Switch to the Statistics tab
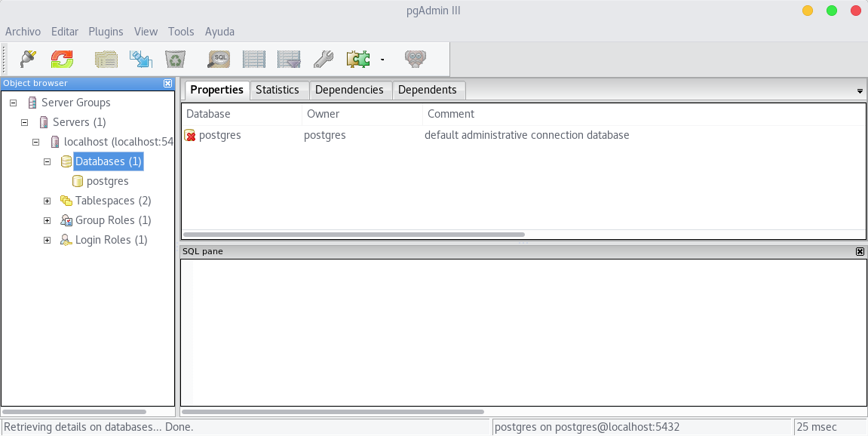Viewport: 868px width, 436px height. click(278, 90)
